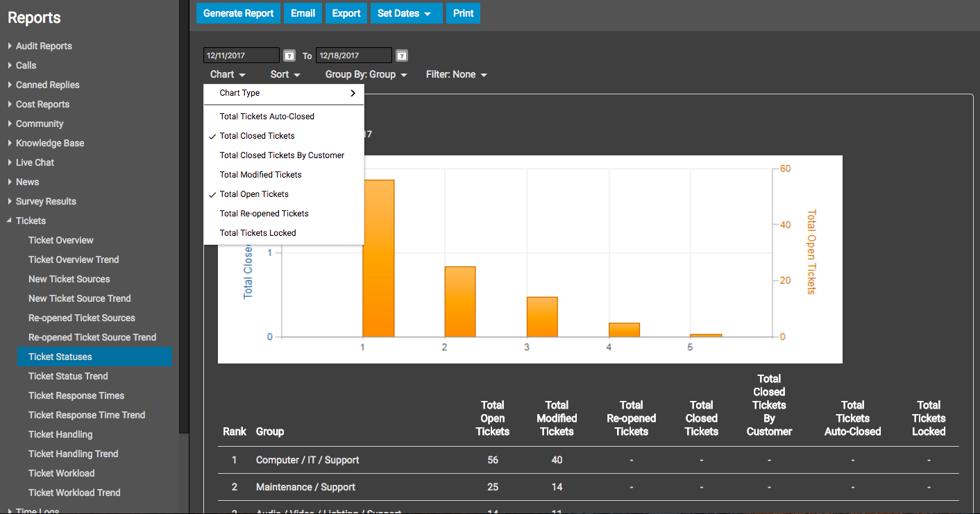Click the Generate Report button
980x514 pixels.
click(239, 13)
